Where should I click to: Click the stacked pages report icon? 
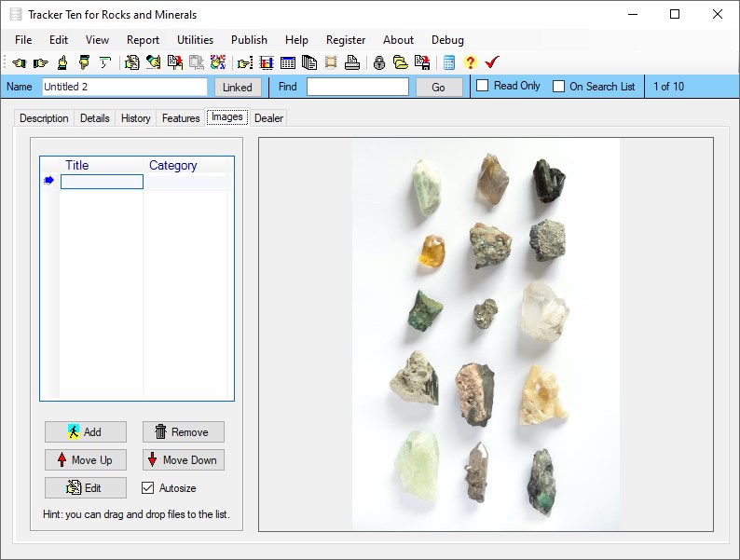309,62
